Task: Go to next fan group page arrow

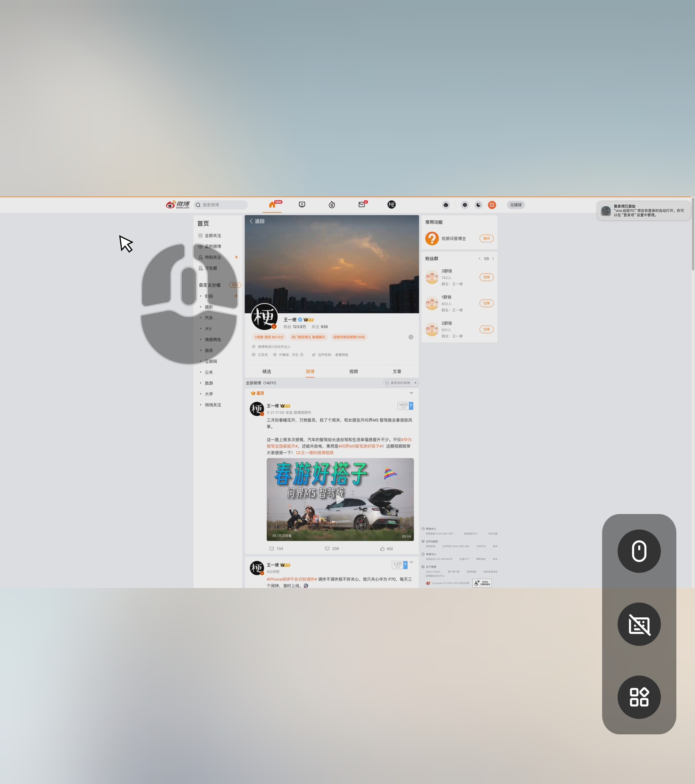Action: (493, 259)
